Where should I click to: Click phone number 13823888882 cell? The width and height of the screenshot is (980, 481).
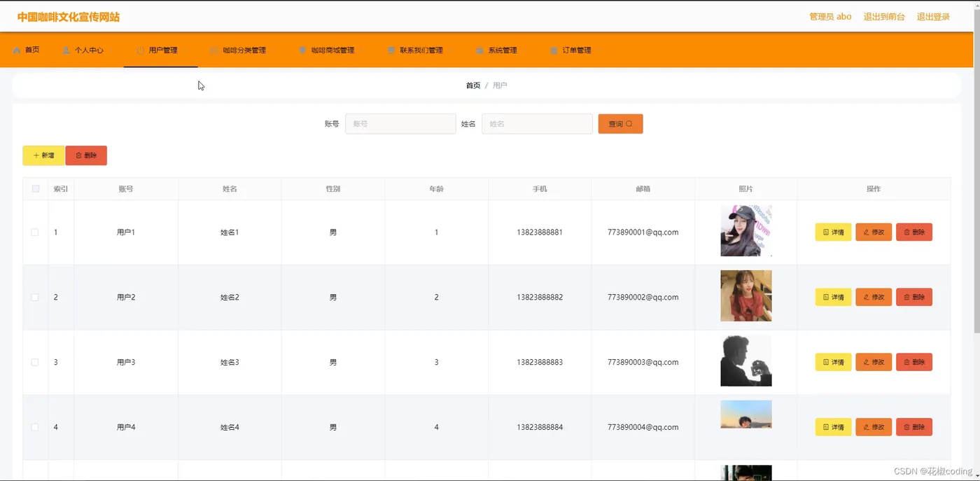(x=540, y=298)
